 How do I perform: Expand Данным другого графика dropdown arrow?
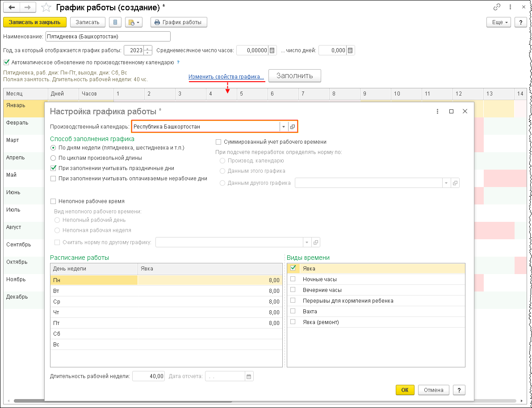pos(446,183)
